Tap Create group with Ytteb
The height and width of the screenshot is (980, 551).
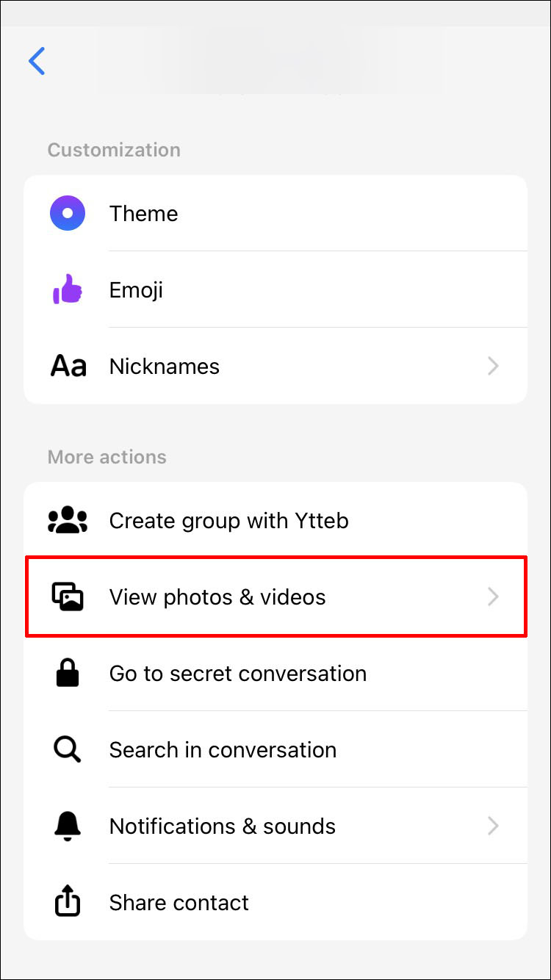pyautogui.click(x=228, y=521)
